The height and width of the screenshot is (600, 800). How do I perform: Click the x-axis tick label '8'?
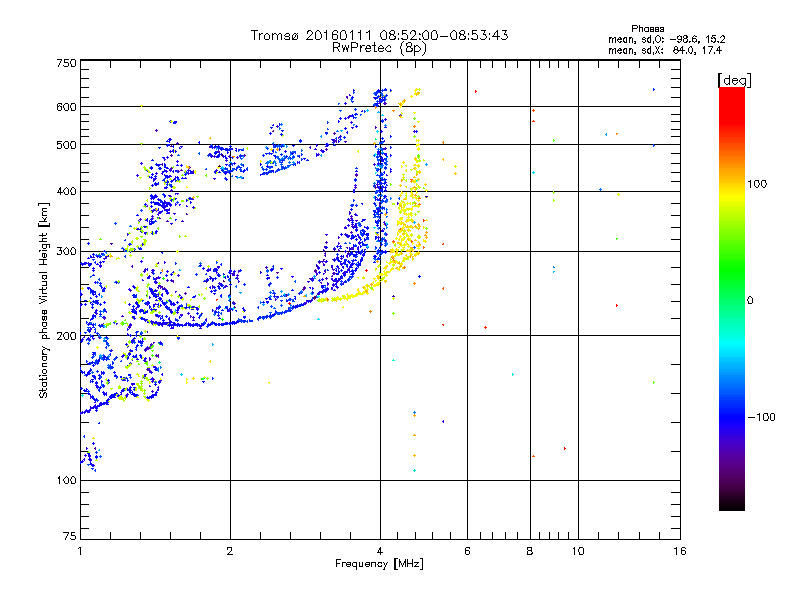(530, 551)
